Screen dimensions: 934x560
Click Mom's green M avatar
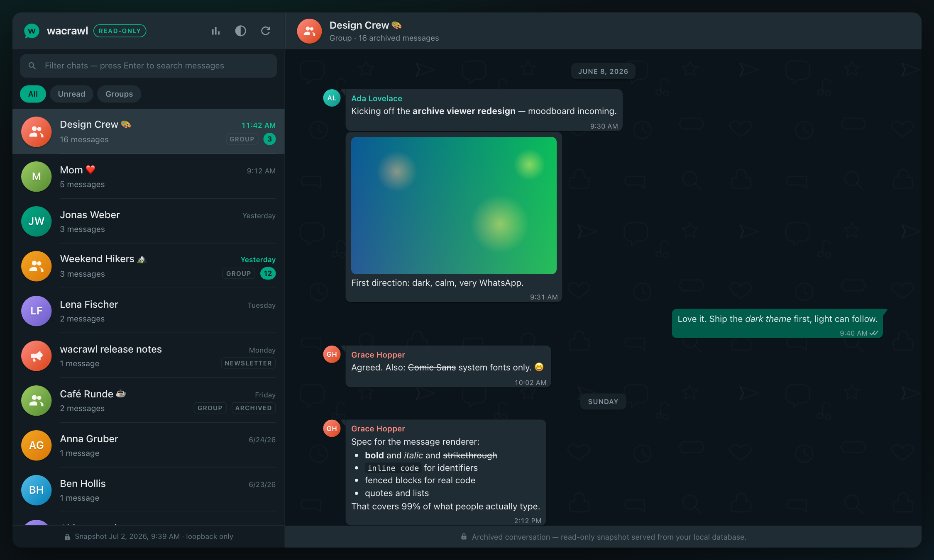[37, 177]
